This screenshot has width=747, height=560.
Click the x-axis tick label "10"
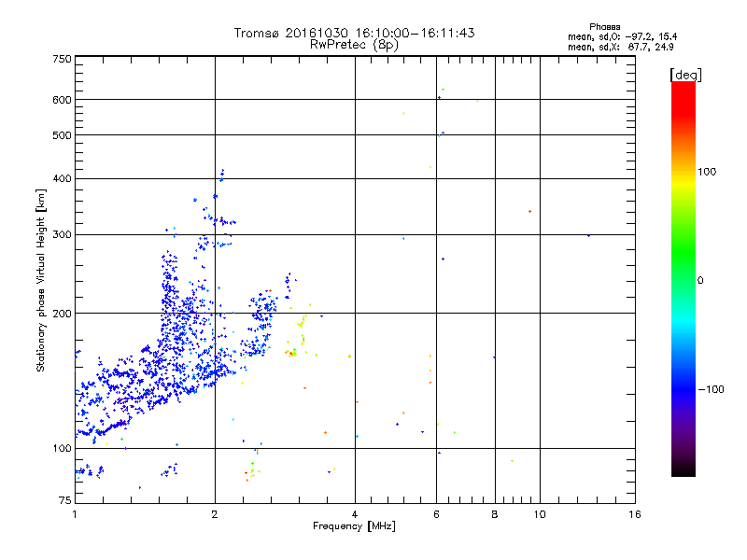tap(540, 514)
